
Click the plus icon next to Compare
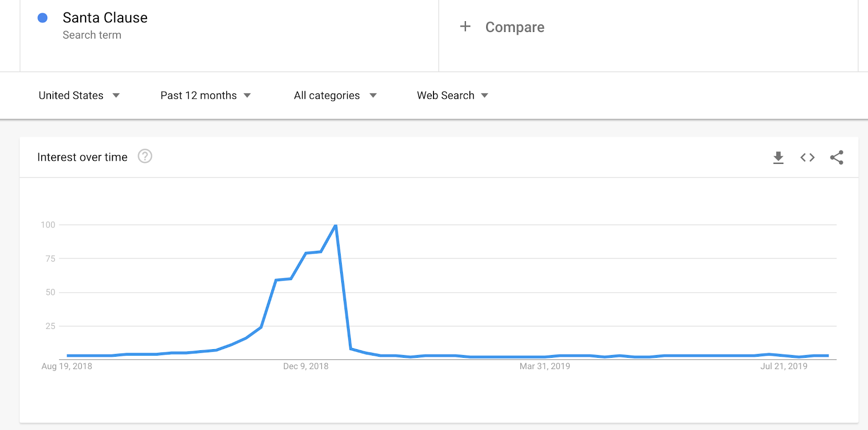tap(465, 27)
